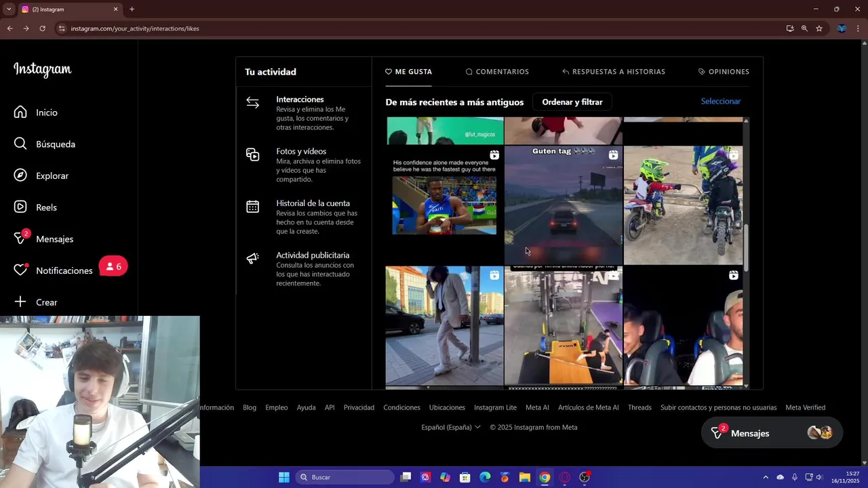Viewport: 868px width, 488px height.
Task: Click Crear plus icon
Action: (20, 302)
